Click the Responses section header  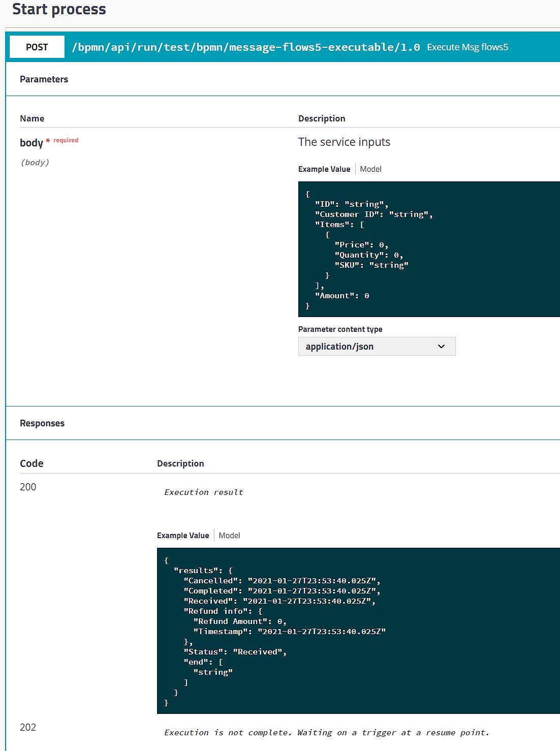pyautogui.click(x=42, y=423)
